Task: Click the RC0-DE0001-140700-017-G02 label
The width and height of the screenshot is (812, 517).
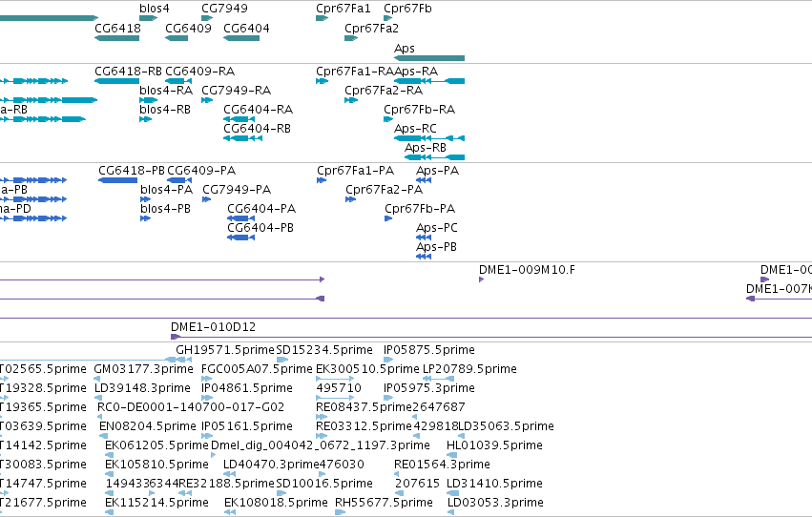Action: [x=191, y=406]
